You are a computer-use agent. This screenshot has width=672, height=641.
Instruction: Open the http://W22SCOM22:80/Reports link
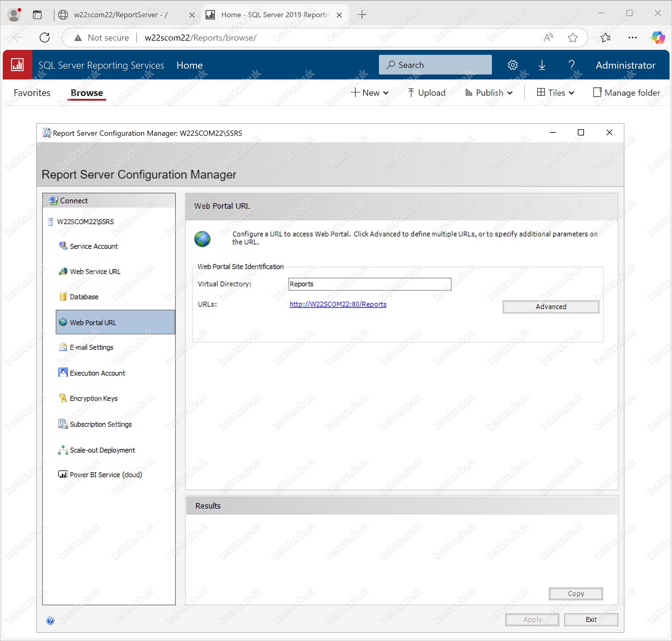pos(338,304)
